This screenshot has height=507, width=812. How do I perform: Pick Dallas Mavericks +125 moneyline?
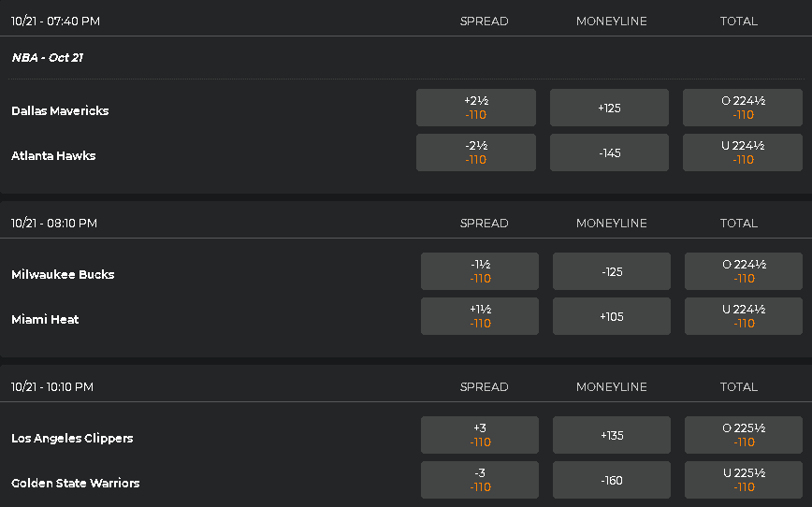coord(609,108)
